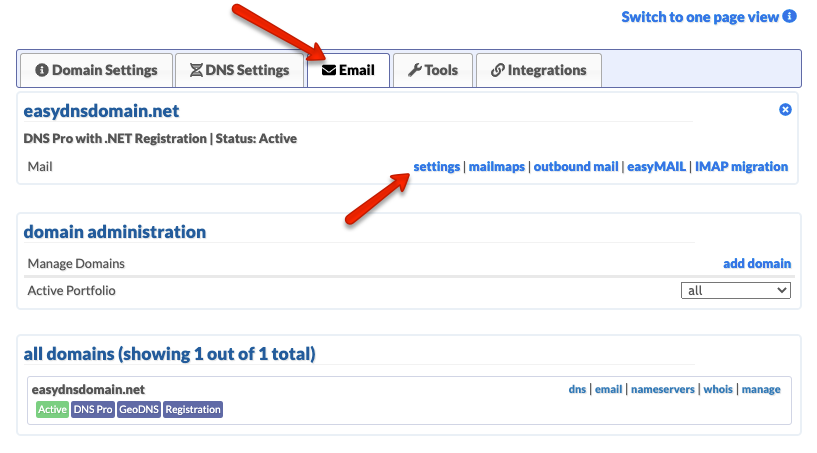Screen dimensions: 817x453
Task: Click the wrench icon on Tools tab
Action: click(415, 70)
